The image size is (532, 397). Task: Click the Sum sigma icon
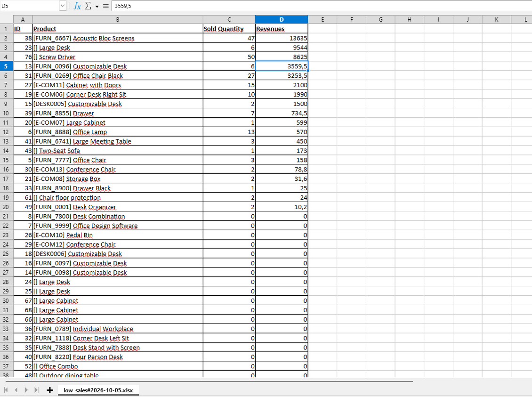[88, 6]
